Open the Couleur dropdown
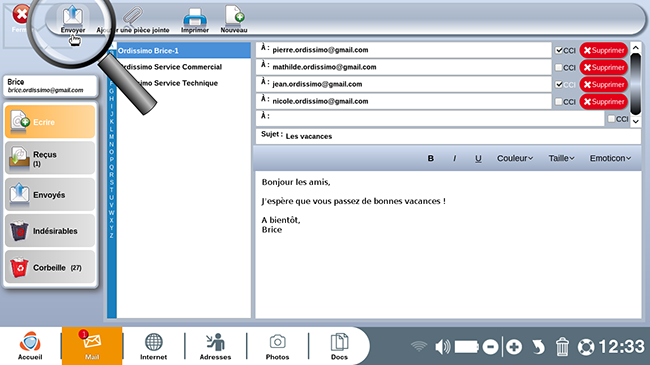The image size is (650, 365). pyautogui.click(x=515, y=158)
